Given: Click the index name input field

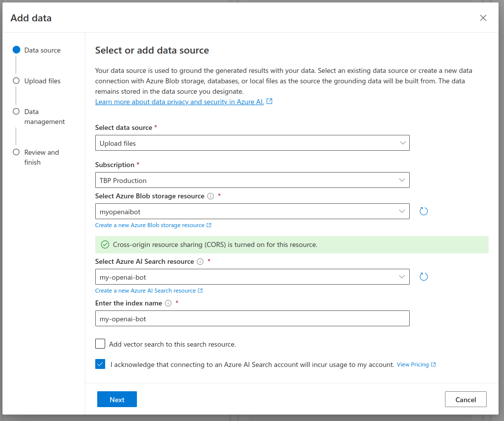Looking at the screenshot, I should (x=252, y=318).
